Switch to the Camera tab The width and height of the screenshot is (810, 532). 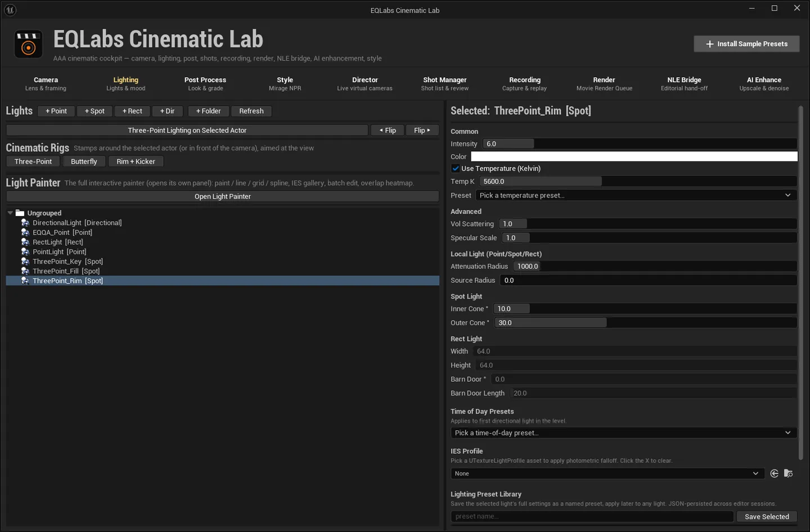click(46, 84)
